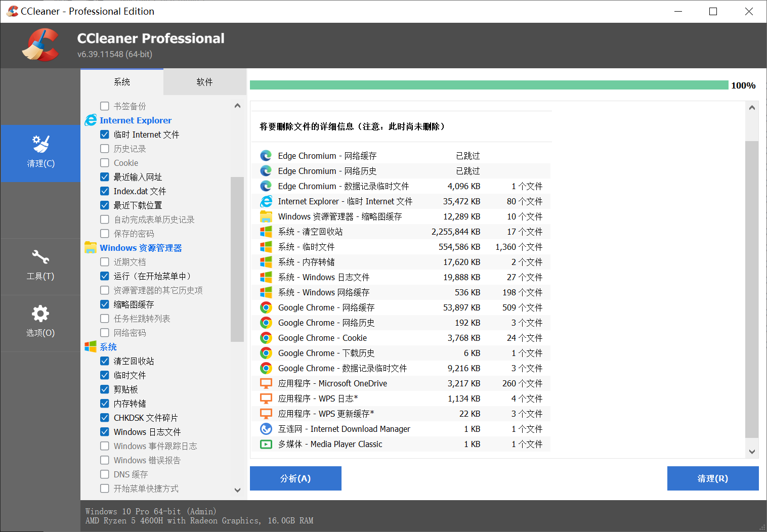Screen dimensions: 767x532
Task: Click Chrome icon of Cookie row
Action: [x=266, y=338]
